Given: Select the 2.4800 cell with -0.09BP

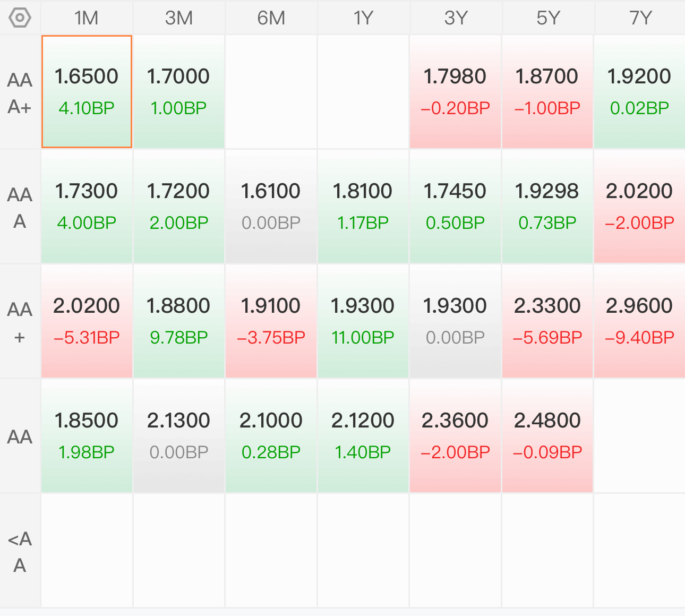Looking at the screenshot, I should [x=547, y=435].
